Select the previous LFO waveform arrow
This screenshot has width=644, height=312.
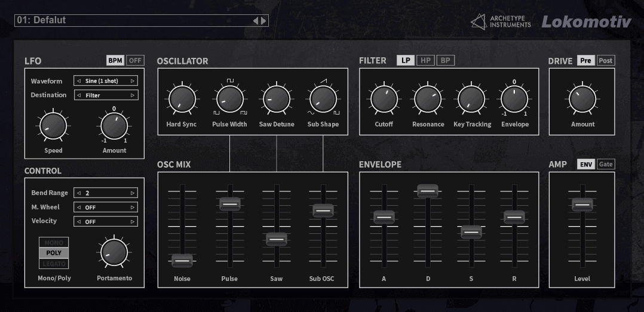click(x=79, y=81)
